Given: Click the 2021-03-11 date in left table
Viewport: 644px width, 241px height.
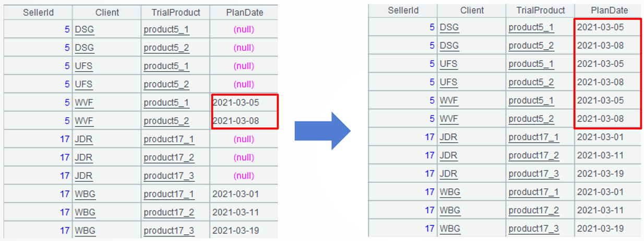Looking at the screenshot, I should coord(235,212).
